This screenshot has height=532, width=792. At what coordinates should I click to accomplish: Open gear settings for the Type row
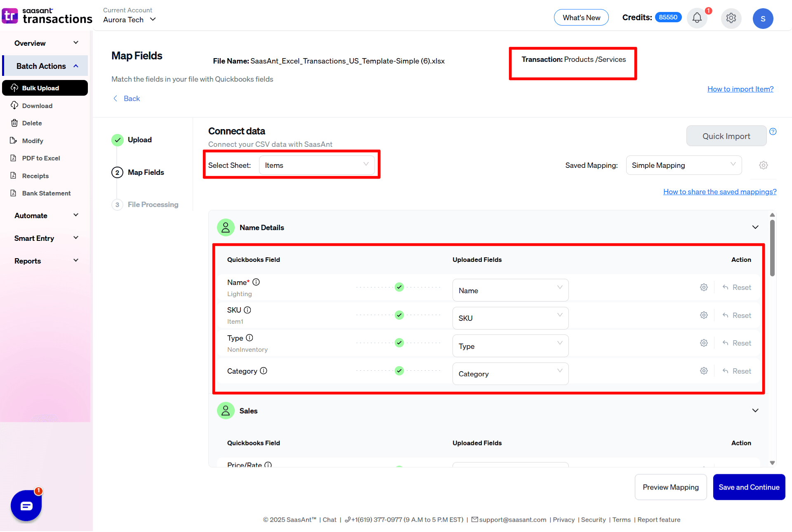(x=704, y=343)
